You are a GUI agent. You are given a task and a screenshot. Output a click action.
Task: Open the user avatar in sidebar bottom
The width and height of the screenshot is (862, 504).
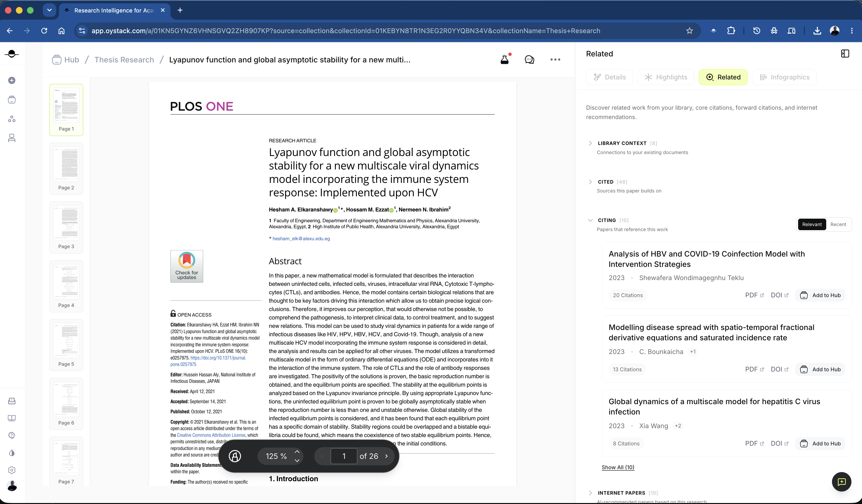[x=12, y=486]
